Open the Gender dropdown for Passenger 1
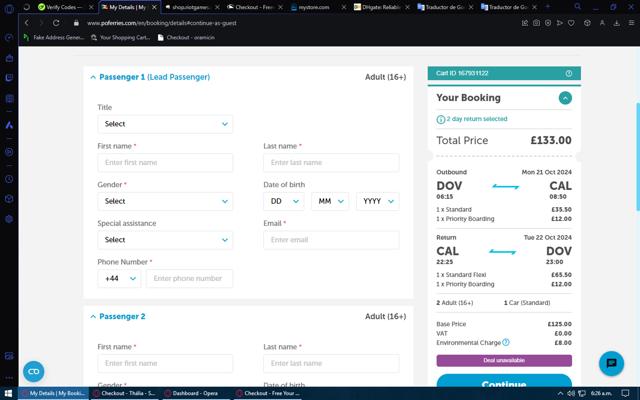This screenshot has width=640, height=400. [x=165, y=201]
